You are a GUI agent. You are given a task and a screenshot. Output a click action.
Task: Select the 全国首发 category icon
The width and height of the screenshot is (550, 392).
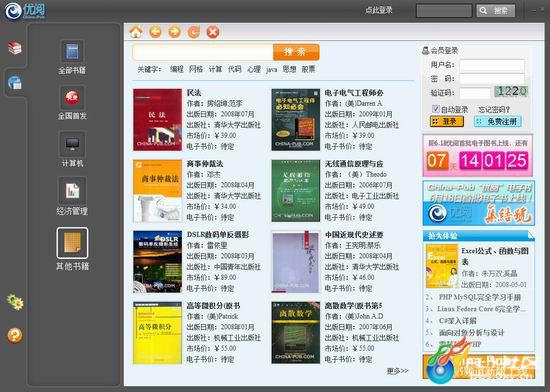point(72,97)
